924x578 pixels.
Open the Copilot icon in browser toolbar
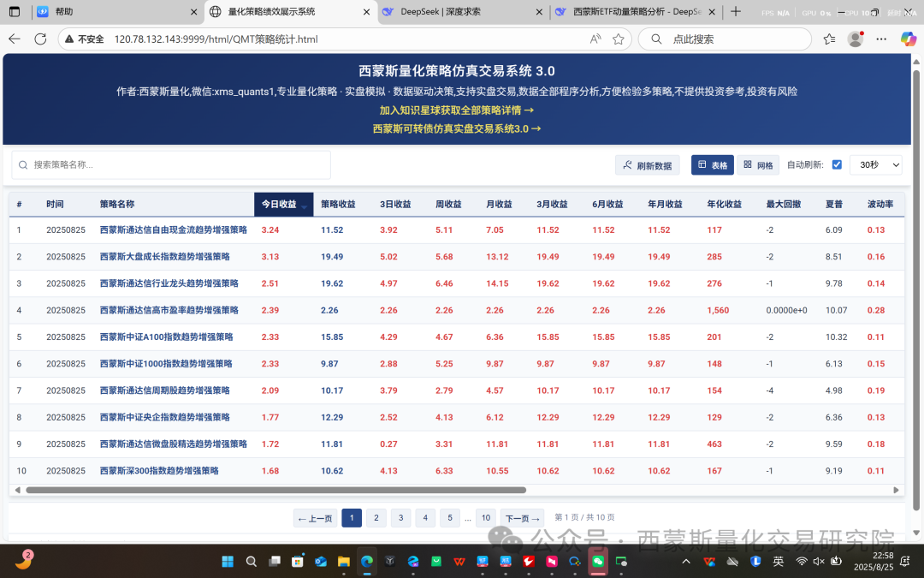point(908,39)
